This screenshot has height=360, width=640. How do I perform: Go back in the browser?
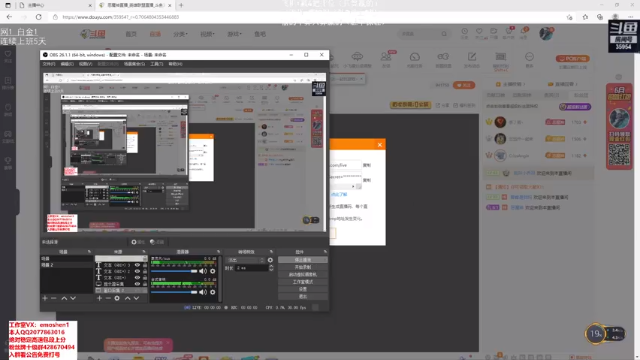coord(9,17)
